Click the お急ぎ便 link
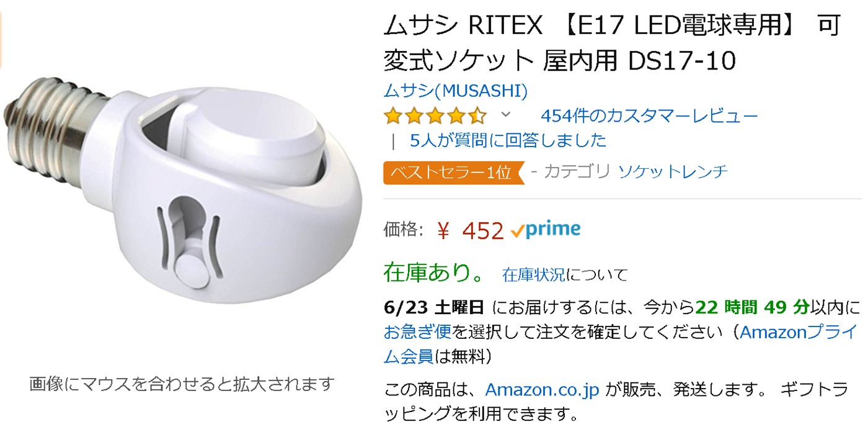The image size is (868, 432). (417, 332)
